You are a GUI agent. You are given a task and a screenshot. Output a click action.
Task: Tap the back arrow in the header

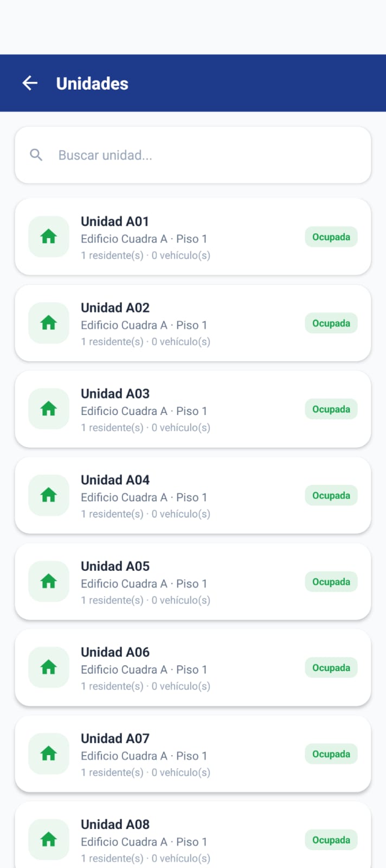pos(30,83)
